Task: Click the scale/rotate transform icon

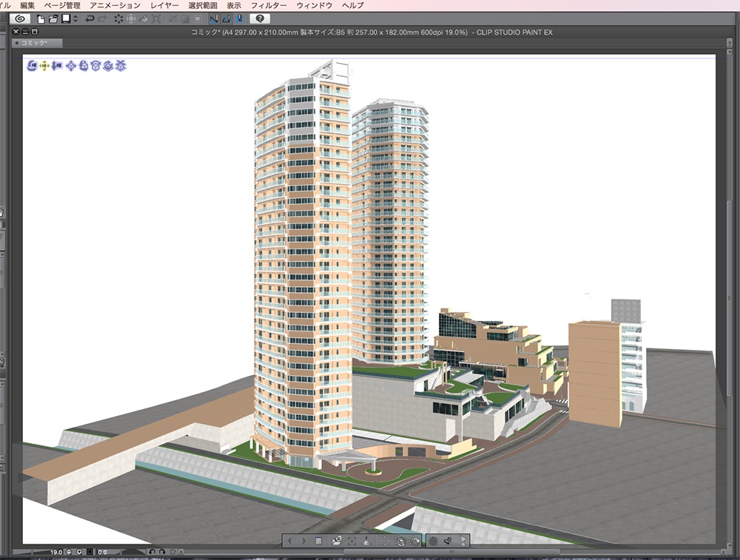Action: coord(156,18)
